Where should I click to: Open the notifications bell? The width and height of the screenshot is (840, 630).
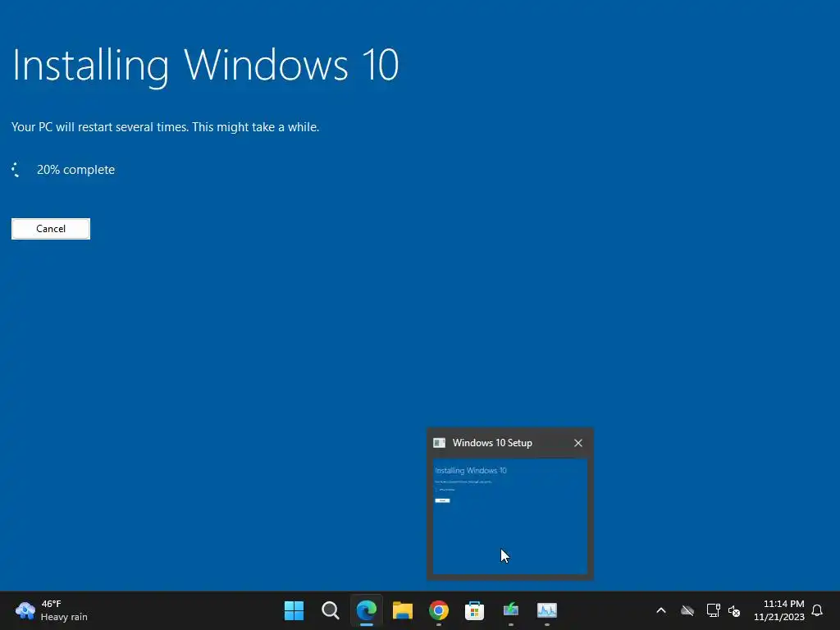pos(817,610)
